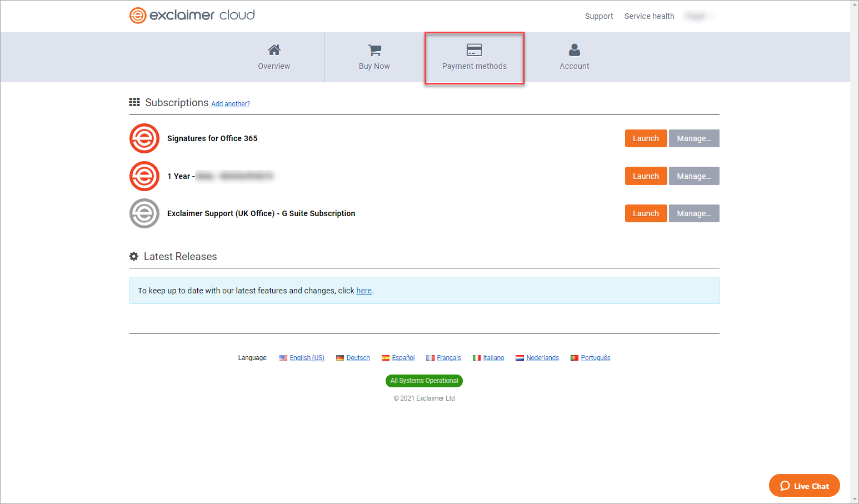The height and width of the screenshot is (504, 859).
Task: Follow the 'here' latest releases link
Action: tap(364, 291)
